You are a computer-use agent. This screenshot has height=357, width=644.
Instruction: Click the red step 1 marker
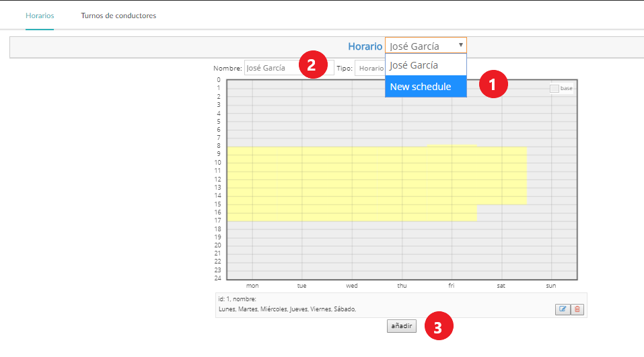click(x=493, y=84)
